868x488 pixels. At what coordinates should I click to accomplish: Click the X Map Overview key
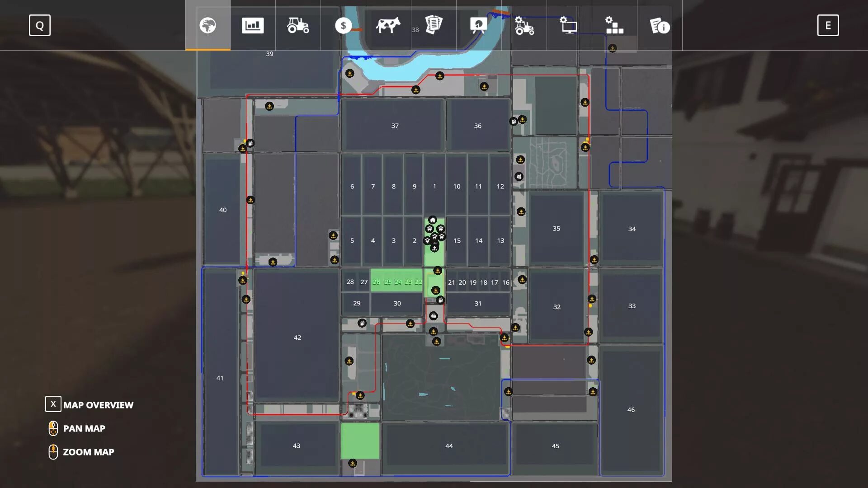tap(53, 404)
